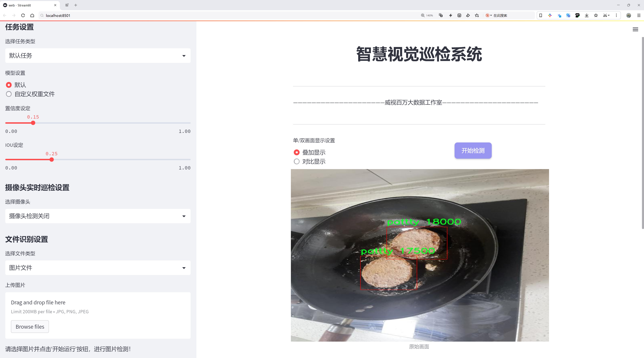Click the IOU设定 slider handle
Viewport: 644px width, 358px height.
pos(52,160)
